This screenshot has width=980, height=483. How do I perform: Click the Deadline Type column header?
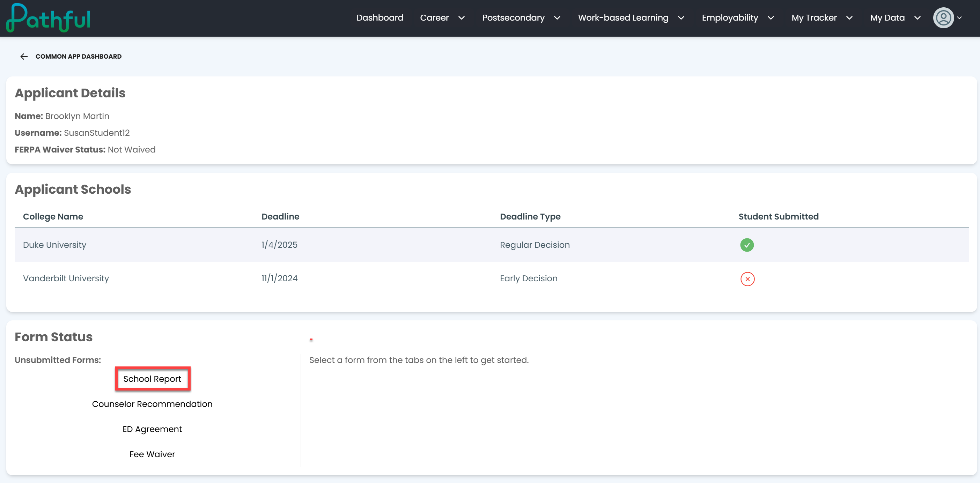click(x=530, y=216)
